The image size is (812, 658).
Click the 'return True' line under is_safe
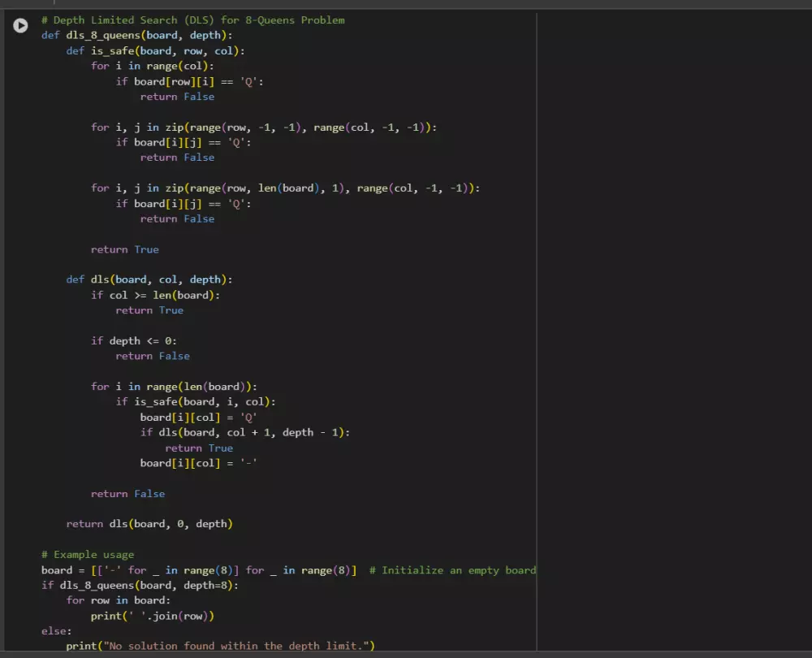point(125,249)
